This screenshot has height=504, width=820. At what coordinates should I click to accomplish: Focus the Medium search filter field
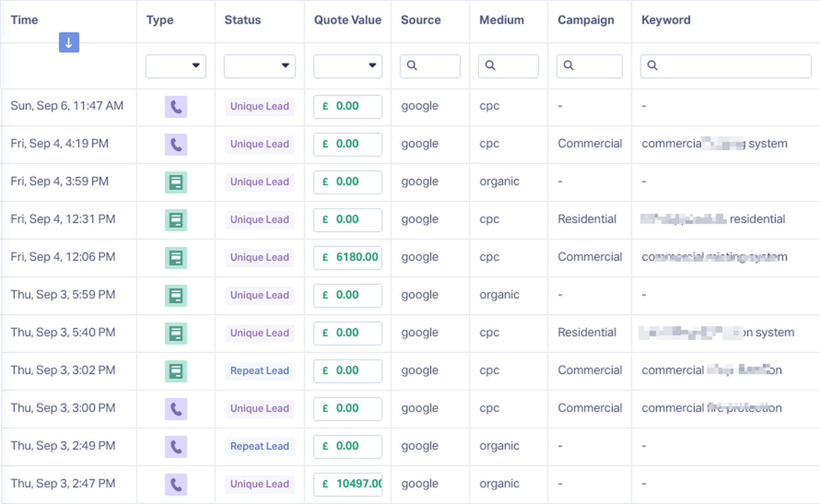(509, 66)
